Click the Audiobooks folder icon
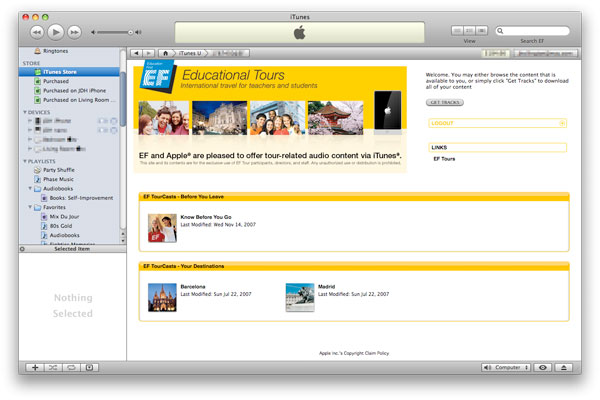The width and height of the screenshot is (600, 400). click(38, 188)
